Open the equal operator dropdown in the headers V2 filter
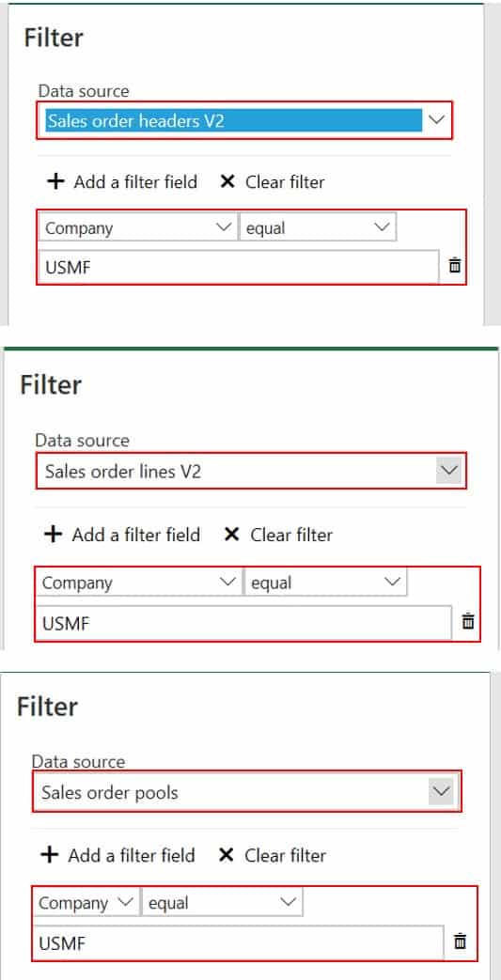The height and width of the screenshot is (980, 501). click(318, 228)
